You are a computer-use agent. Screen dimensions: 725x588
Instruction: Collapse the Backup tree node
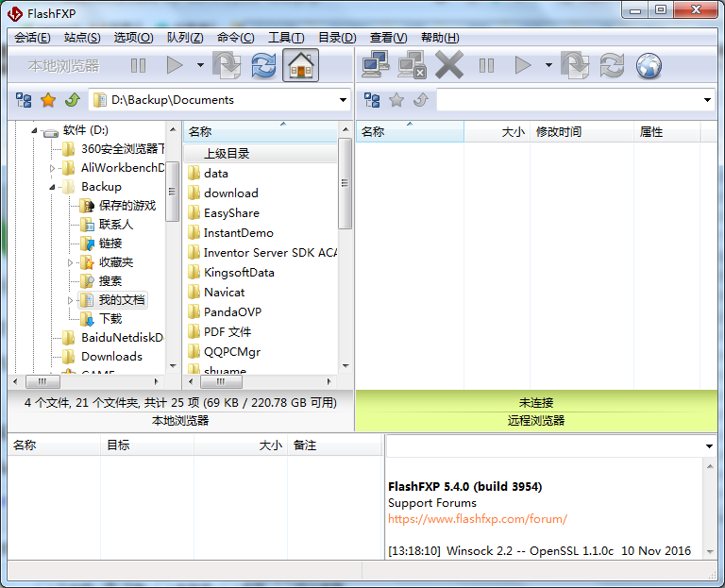[53, 187]
